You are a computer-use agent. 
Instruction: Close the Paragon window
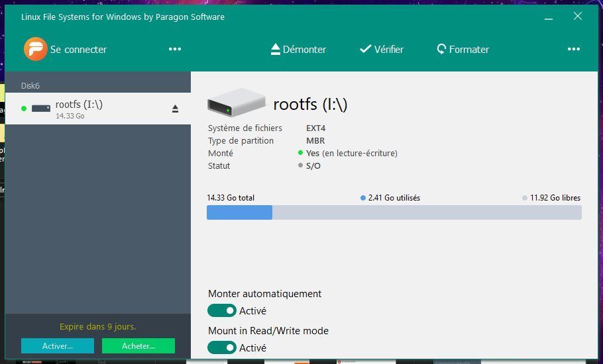click(578, 16)
